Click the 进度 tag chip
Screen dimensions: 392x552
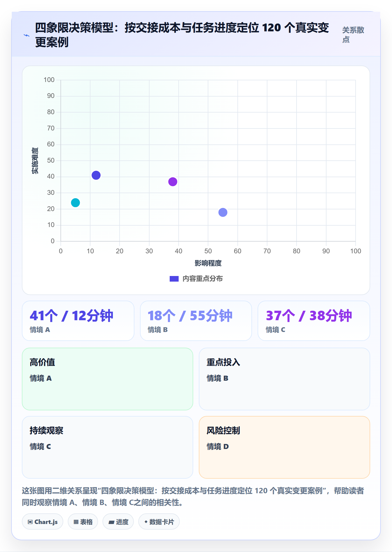click(118, 522)
